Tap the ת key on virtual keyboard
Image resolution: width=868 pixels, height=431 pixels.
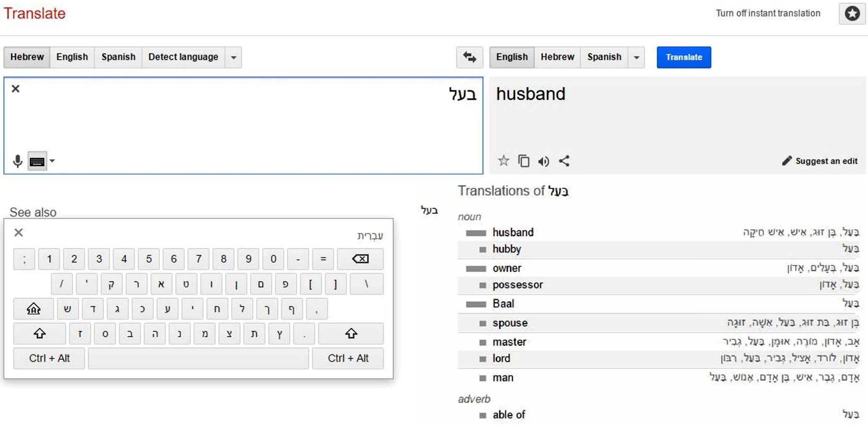[x=255, y=333]
